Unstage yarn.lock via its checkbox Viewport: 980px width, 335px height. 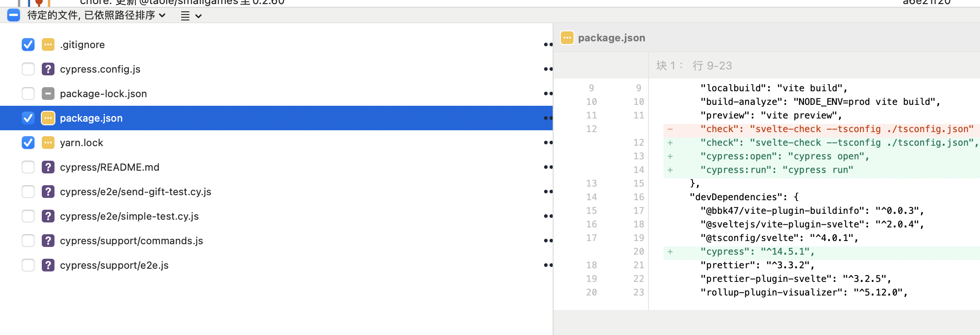click(x=28, y=143)
